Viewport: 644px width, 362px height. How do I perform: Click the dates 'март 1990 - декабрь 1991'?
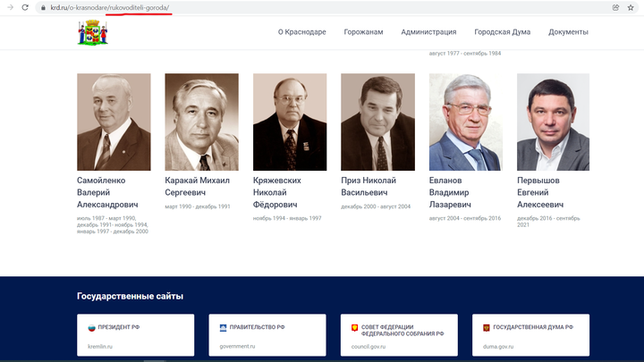point(198,206)
